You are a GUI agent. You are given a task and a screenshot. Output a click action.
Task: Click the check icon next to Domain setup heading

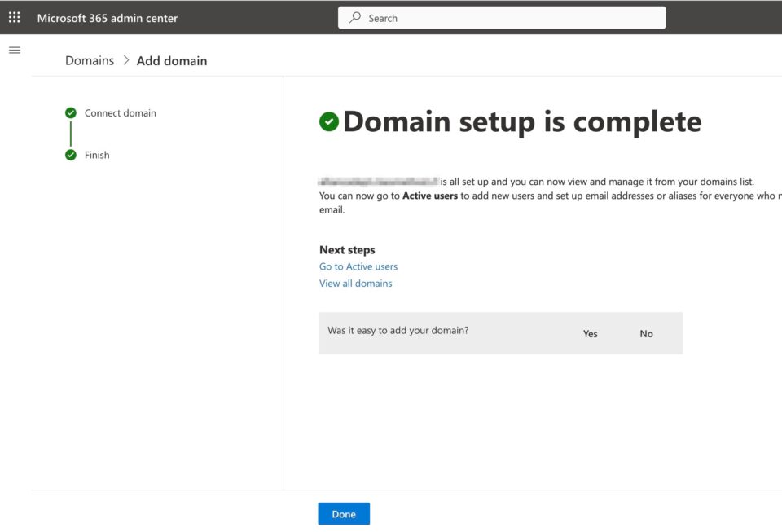pos(327,121)
